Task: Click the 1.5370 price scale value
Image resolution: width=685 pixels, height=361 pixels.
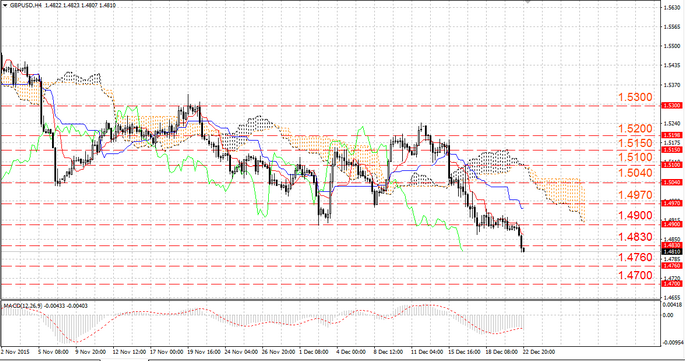Action: click(672, 85)
